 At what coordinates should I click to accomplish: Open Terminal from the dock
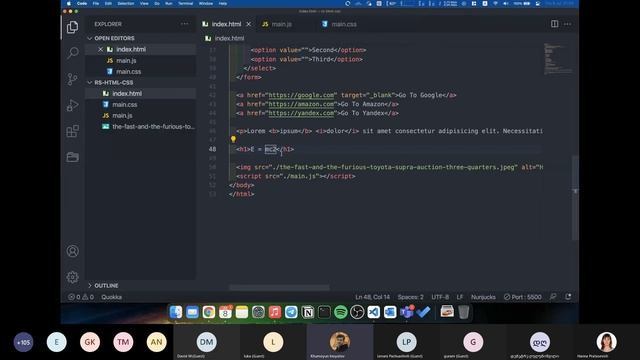pos(324,312)
